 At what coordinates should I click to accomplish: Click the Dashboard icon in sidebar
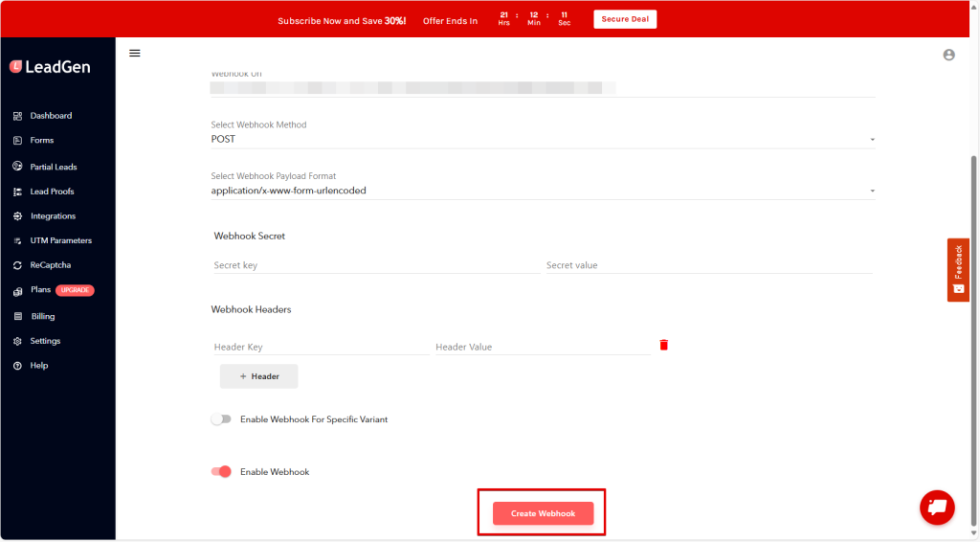[x=17, y=116]
